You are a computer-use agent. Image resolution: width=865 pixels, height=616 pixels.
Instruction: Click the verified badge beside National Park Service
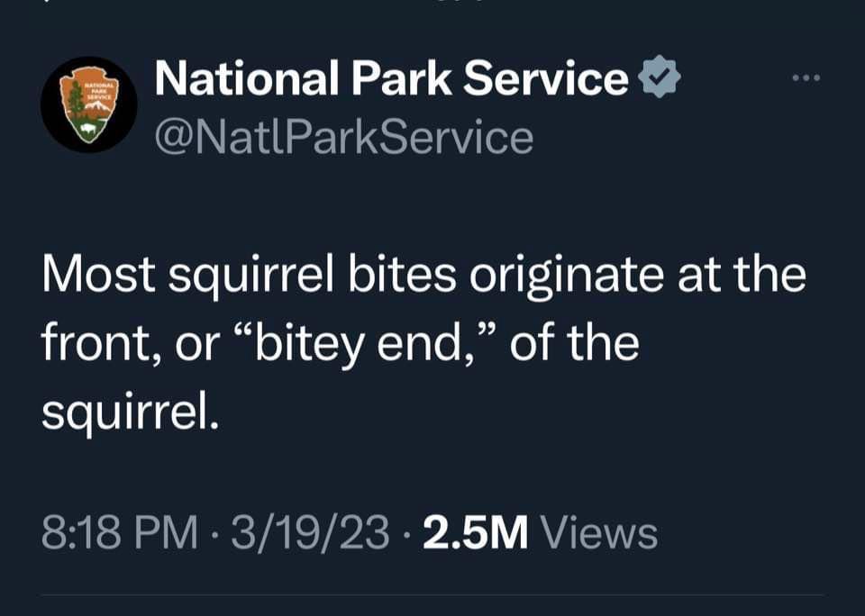coord(659,79)
